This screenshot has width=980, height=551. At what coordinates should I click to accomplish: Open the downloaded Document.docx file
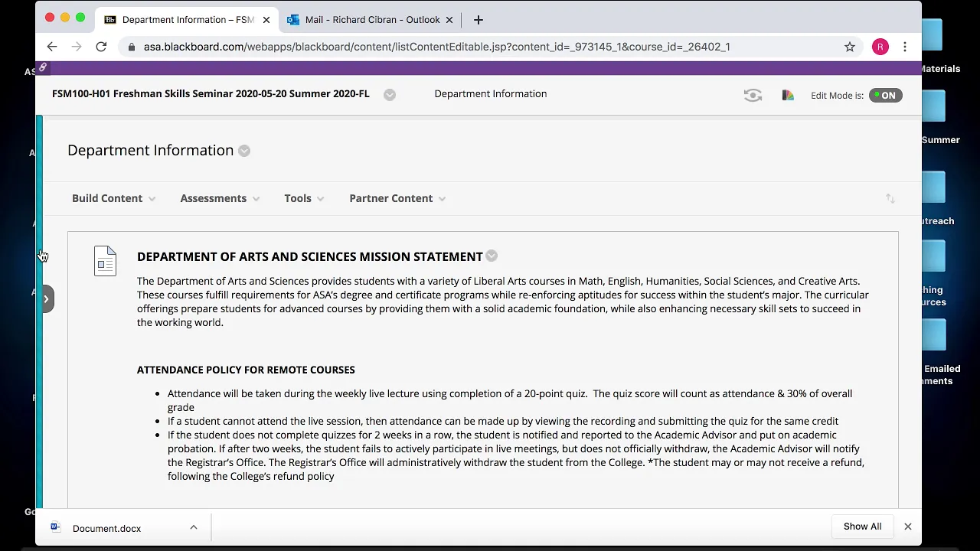pyautogui.click(x=106, y=528)
